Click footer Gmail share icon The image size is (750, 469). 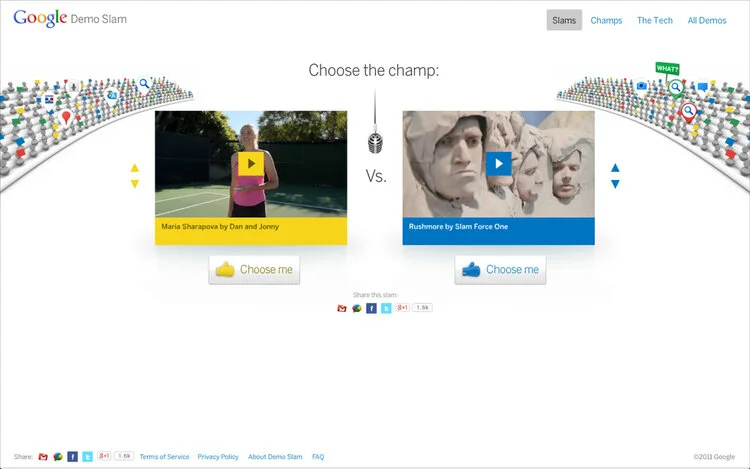tap(43, 457)
